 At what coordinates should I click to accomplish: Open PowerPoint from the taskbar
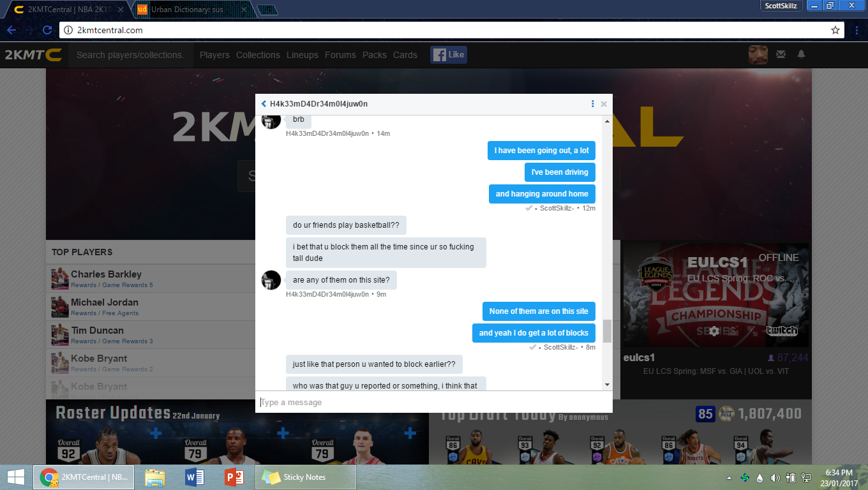[x=234, y=477]
